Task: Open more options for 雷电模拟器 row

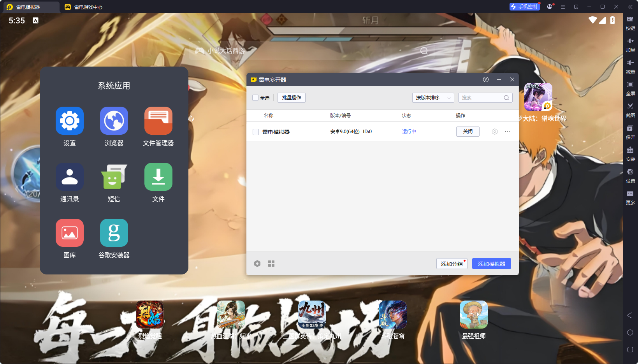Action: pos(507,132)
